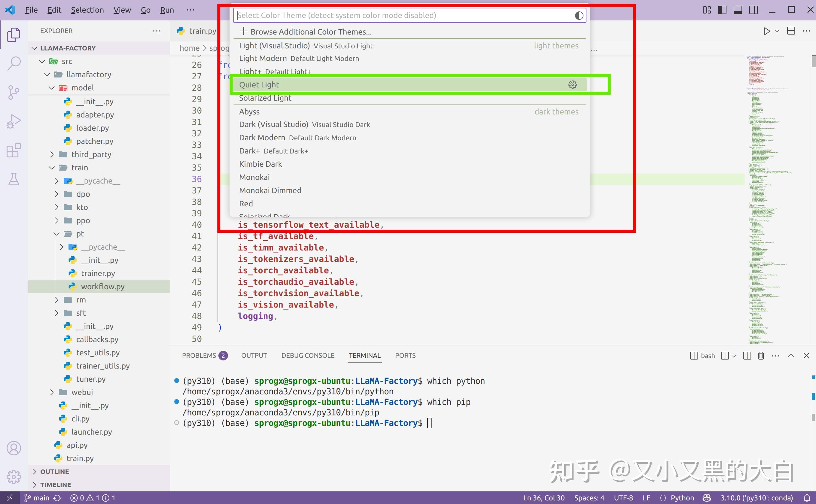Viewport: 816px width, 504px height.
Task: Kill the terminal with the trash icon
Action: click(x=761, y=356)
